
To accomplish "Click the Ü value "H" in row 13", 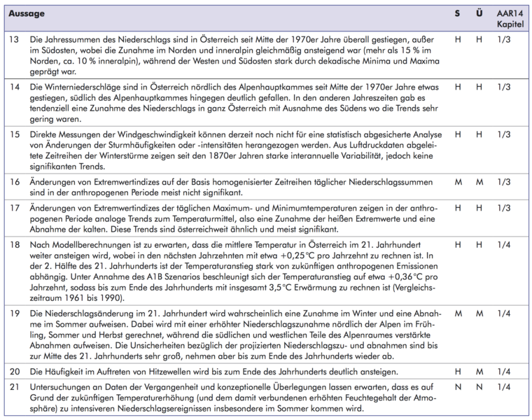I will tap(479, 41).
